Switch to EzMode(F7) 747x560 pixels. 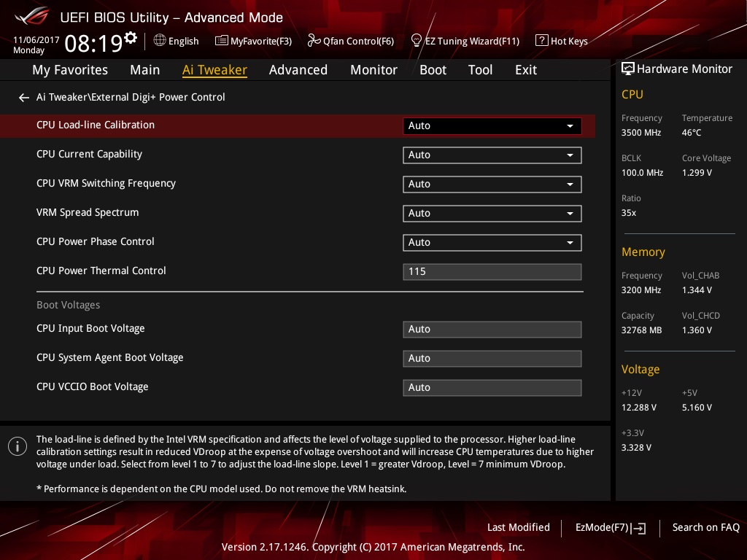click(611, 528)
